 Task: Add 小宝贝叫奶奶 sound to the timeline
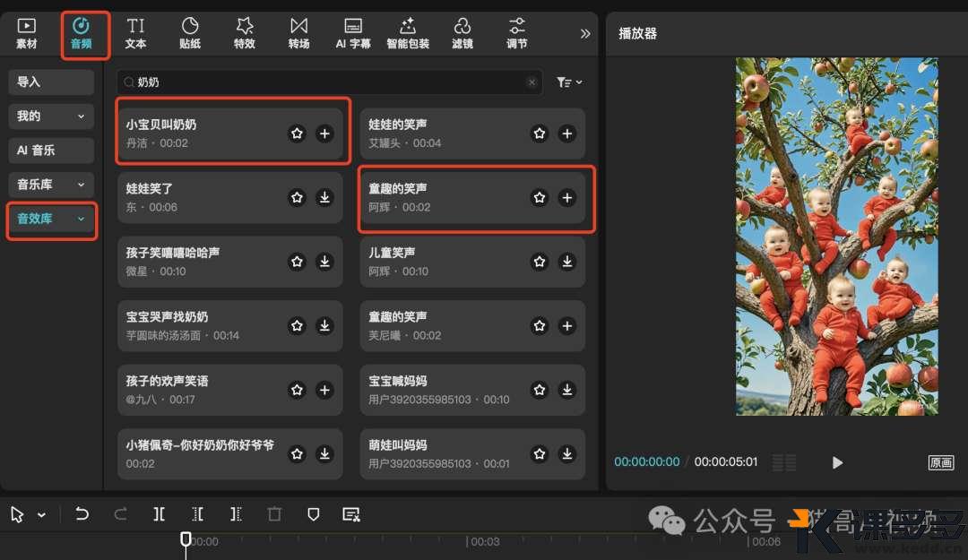[x=324, y=134]
